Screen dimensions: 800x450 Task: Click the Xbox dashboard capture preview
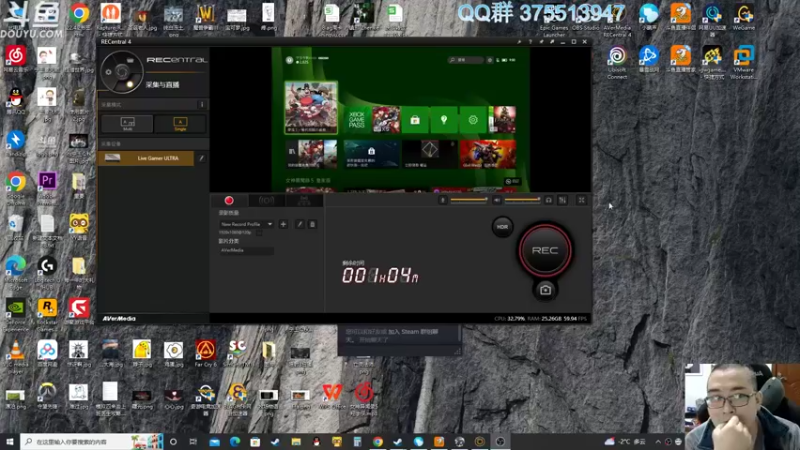click(x=401, y=120)
